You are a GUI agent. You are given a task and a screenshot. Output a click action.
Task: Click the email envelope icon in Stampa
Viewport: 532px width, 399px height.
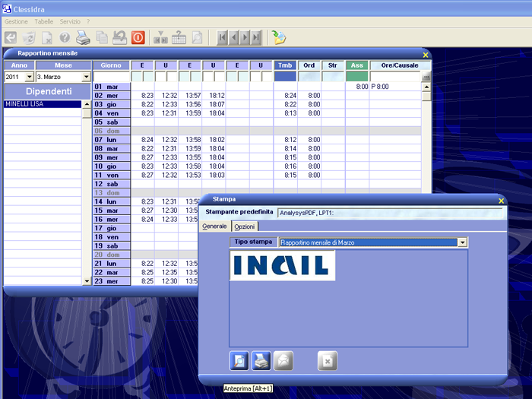pyautogui.click(x=283, y=361)
